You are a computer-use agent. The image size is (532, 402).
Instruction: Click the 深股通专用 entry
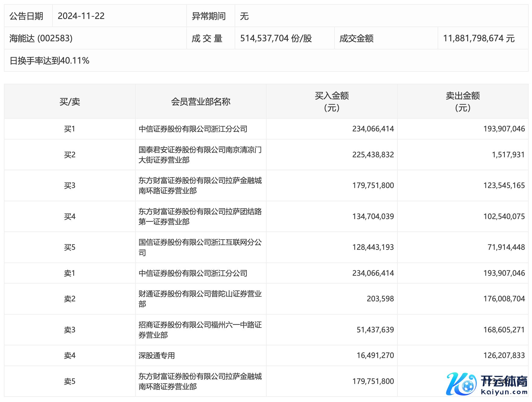pos(157,356)
